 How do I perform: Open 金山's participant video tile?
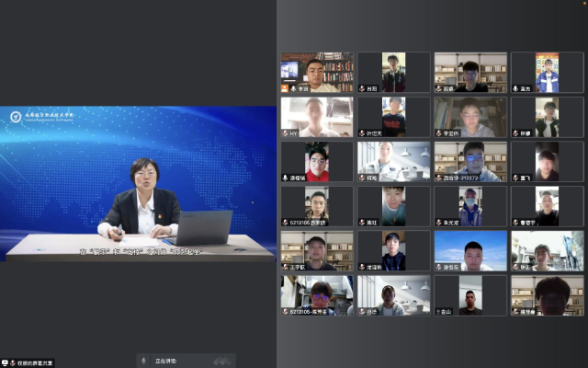[470, 295]
